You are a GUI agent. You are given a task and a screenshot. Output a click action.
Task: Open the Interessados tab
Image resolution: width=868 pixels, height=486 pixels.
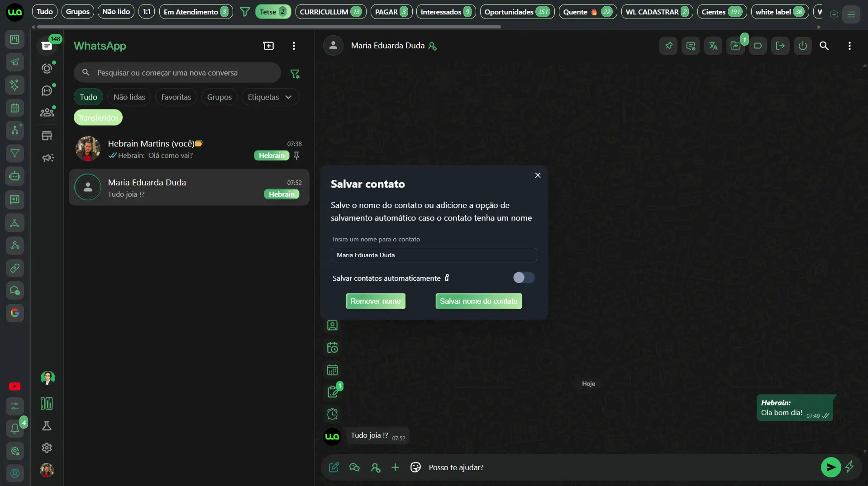pyautogui.click(x=446, y=12)
